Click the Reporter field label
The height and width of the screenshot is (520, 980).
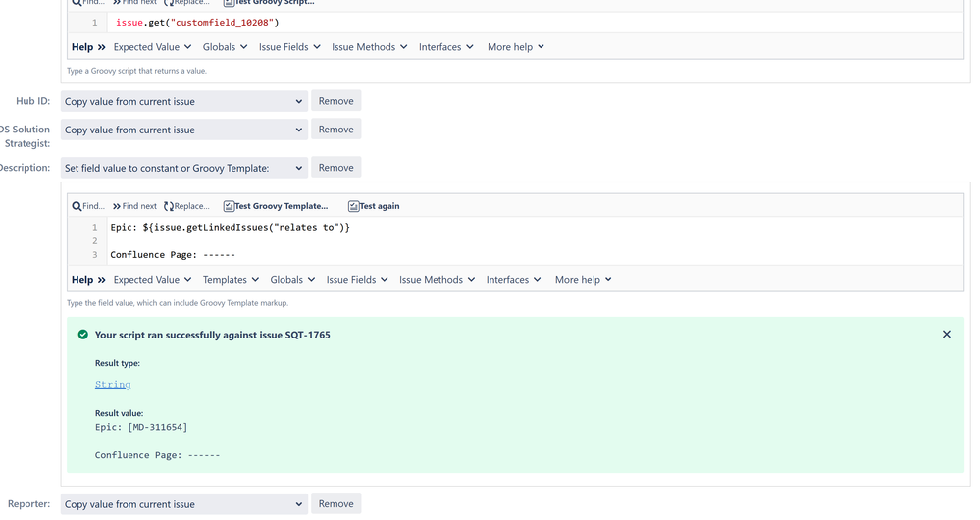click(28, 504)
